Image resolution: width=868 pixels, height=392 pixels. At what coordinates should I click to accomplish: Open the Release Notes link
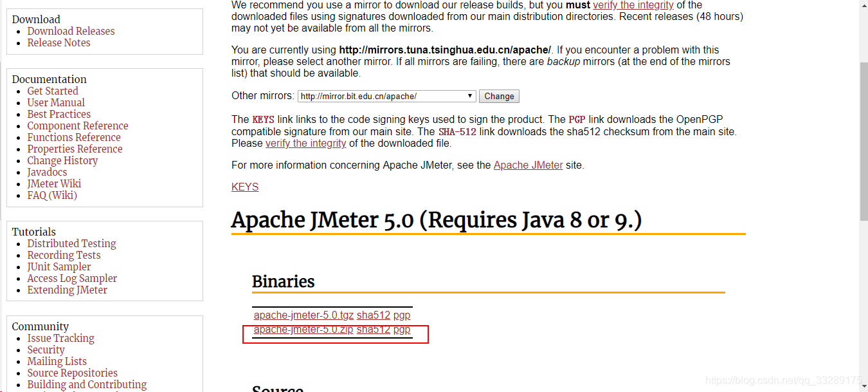[59, 42]
